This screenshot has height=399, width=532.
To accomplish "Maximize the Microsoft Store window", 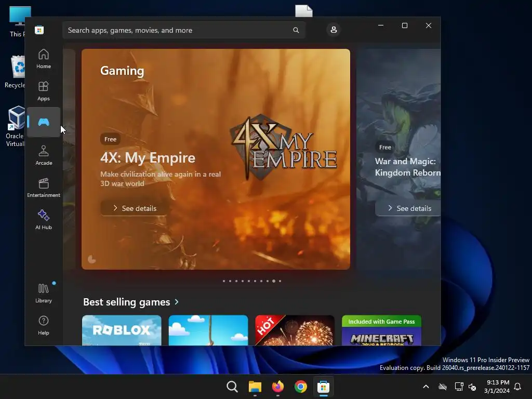I will [x=404, y=25].
